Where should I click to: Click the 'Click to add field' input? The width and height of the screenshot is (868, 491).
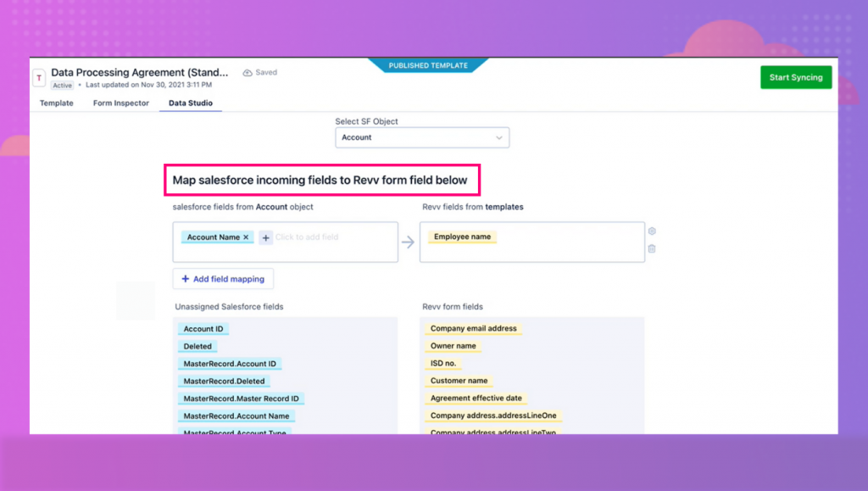pos(307,237)
